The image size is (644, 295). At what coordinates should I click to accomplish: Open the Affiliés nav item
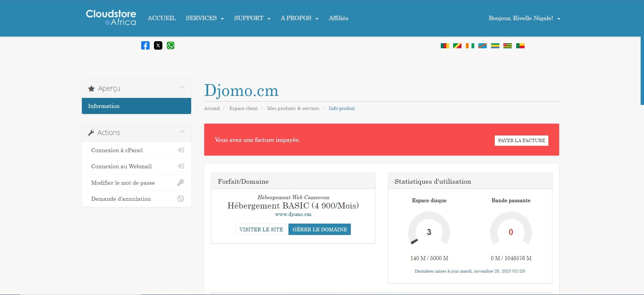click(338, 18)
